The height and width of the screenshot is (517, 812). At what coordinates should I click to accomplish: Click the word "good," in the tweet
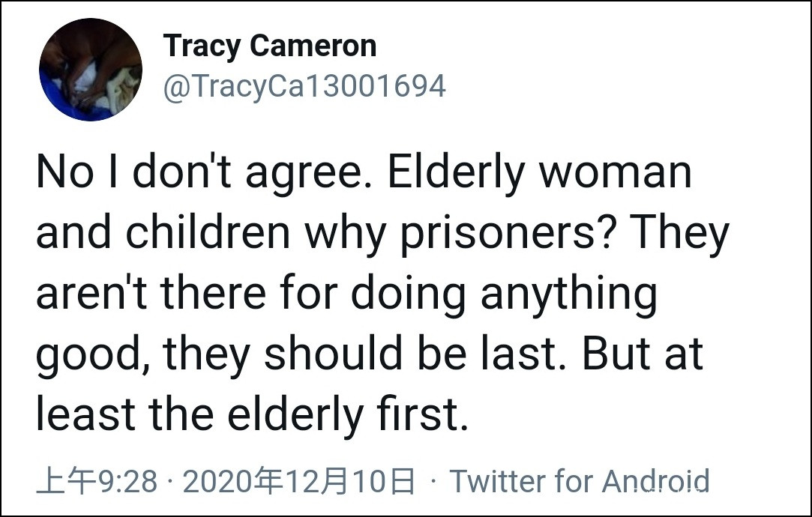pyautogui.click(x=91, y=354)
